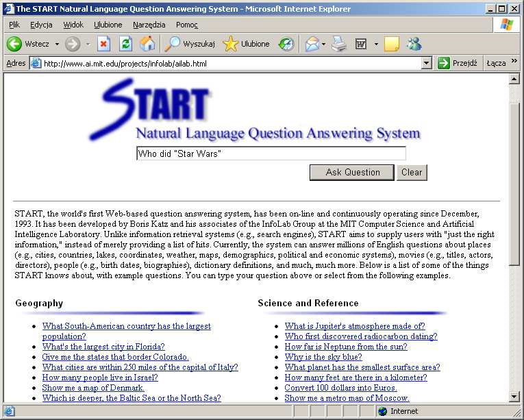
Task: Go to home page icon
Action: click(x=147, y=44)
